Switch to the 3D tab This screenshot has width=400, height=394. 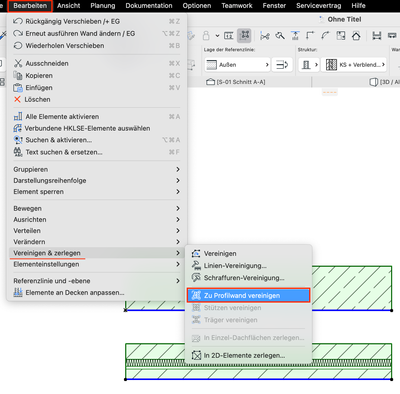tap(384, 82)
